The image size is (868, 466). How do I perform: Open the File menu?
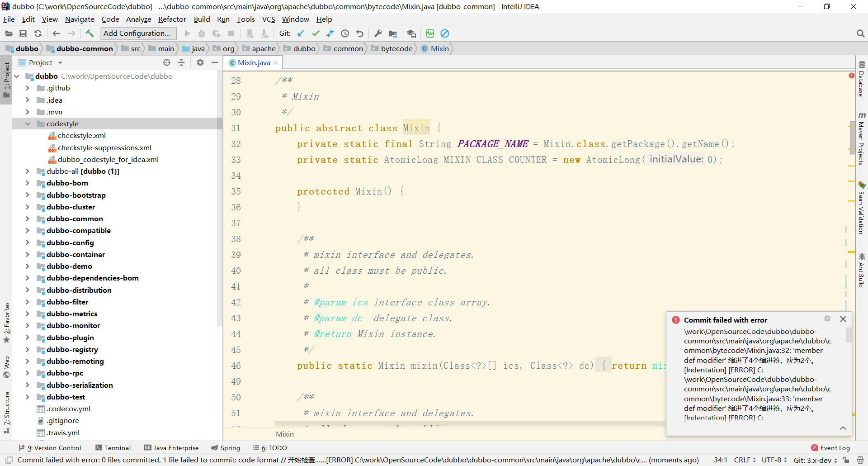click(9, 19)
